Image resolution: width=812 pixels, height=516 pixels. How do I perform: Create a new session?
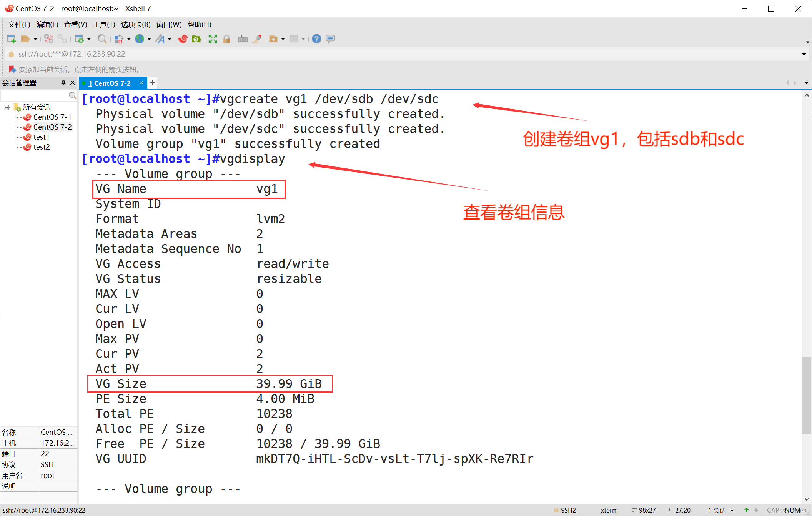[x=12, y=39]
